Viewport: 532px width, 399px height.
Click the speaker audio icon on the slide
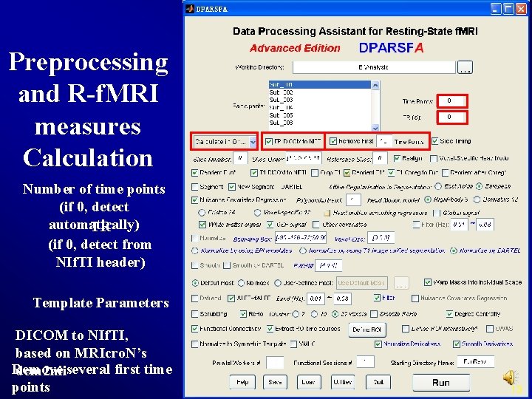tap(511, 378)
